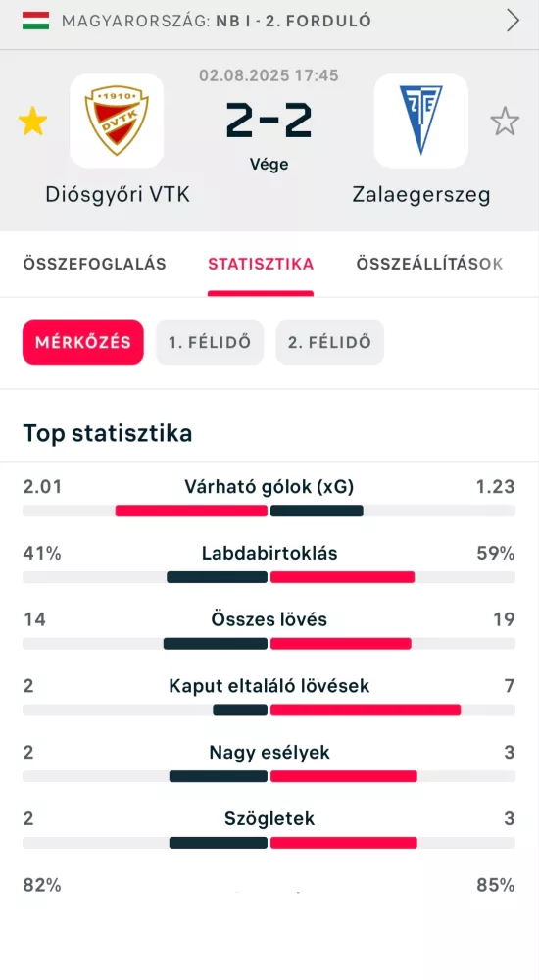Select the Statisztika tab
Image resolution: width=539 pixels, height=980 pixels.
(x=261, y=264)
